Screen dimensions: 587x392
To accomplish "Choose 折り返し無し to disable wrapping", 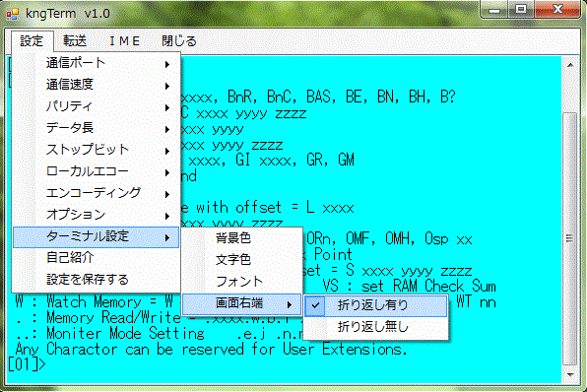I will [375, 327].
